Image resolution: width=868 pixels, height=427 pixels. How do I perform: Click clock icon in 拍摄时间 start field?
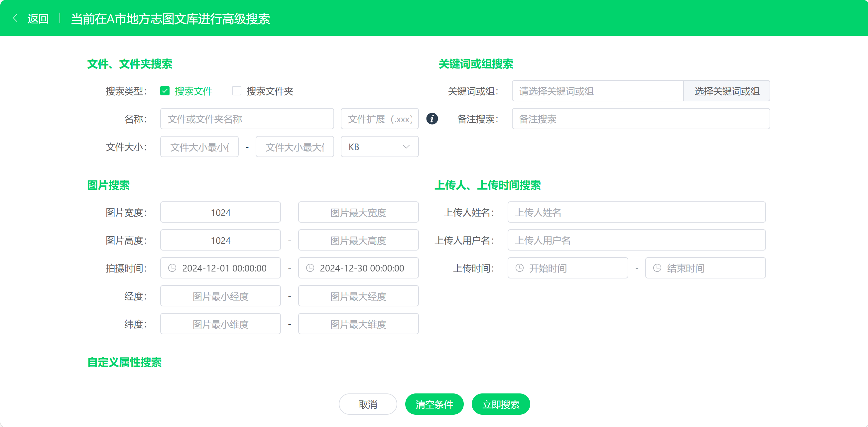(172, 268)
